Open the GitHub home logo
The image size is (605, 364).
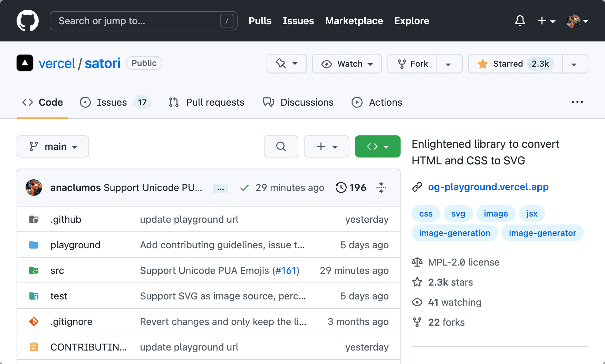click(x=28, y=20)
